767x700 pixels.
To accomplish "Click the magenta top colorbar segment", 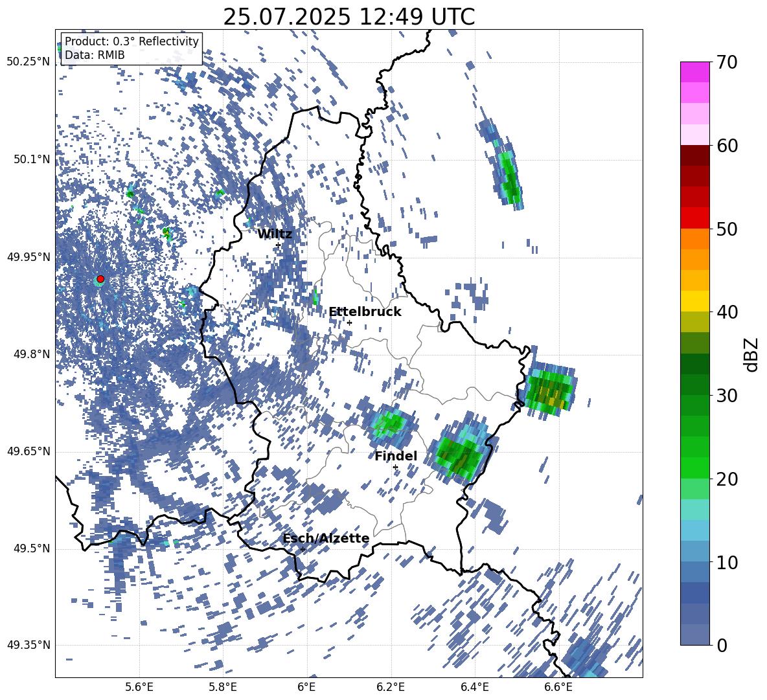I will click(x=694, y=72).
